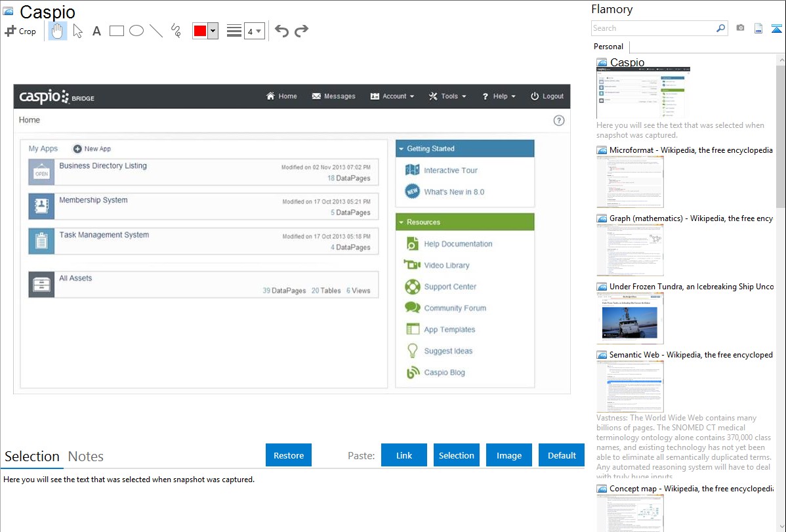Click the App Templates icon
This screenshot has width=786, height=532.
tap(413, 329)
